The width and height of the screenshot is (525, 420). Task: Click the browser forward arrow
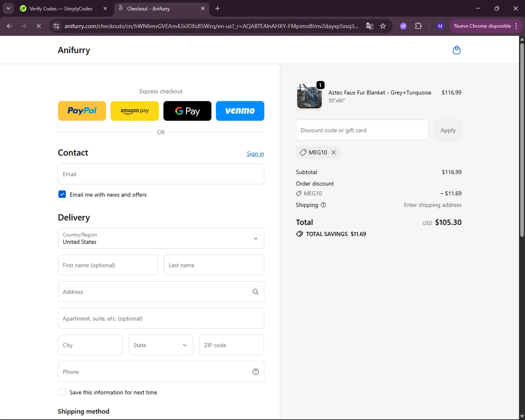coord(24,26)
